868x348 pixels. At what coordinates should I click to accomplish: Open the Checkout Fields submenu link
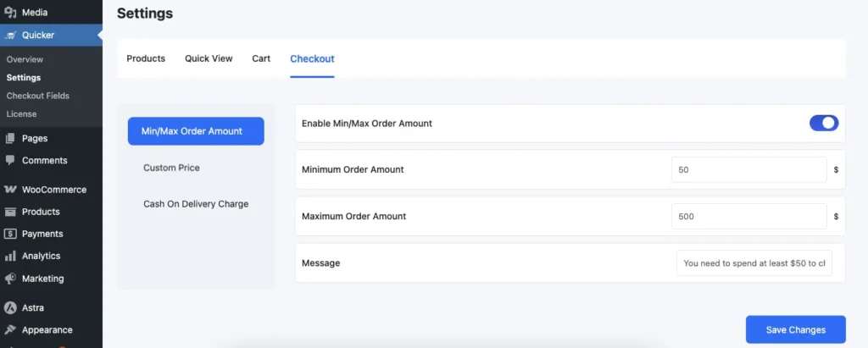tap(37, 96)
